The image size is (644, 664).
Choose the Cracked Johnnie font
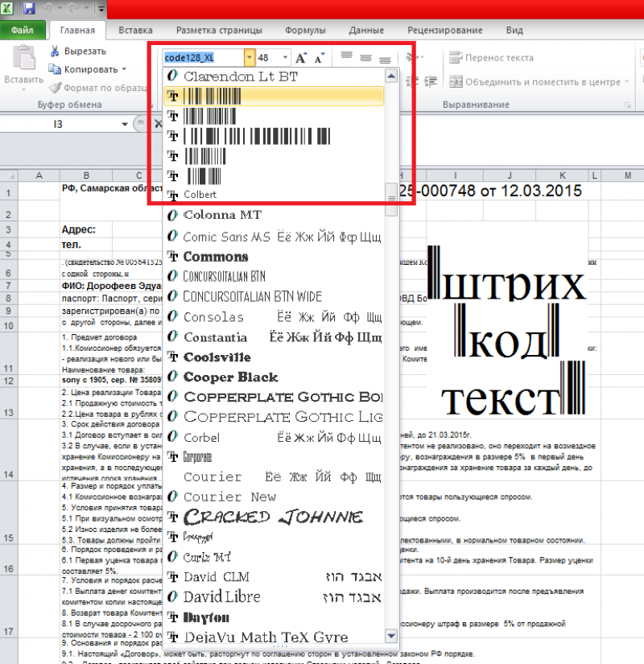coord(275,517)
